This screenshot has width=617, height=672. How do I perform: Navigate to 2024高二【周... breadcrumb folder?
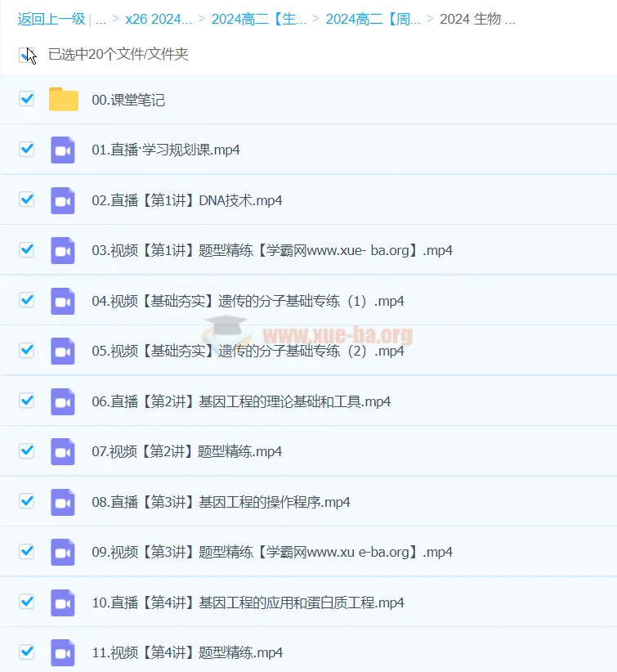coord(373,20)
